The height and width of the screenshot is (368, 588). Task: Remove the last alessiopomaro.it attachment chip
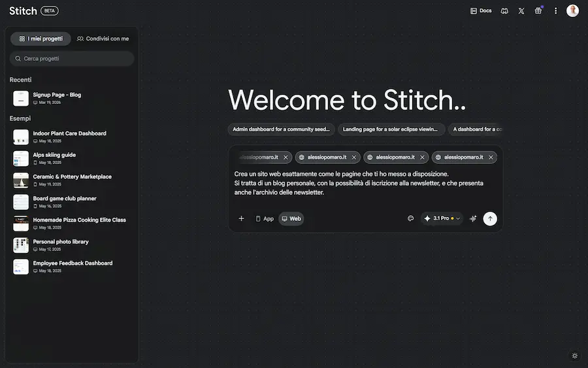tap(490, 157)
